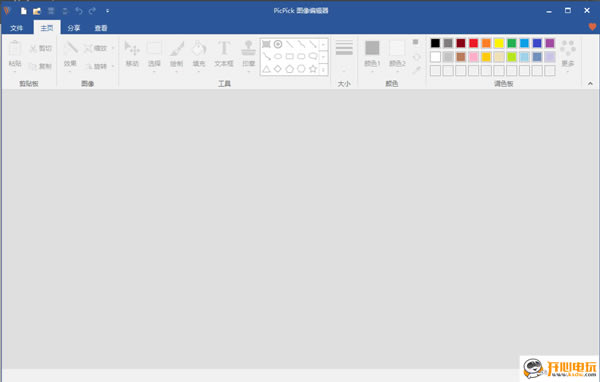Pick the dark red palette swatch
Screen dimensions: 600x382
click(461, 43)
